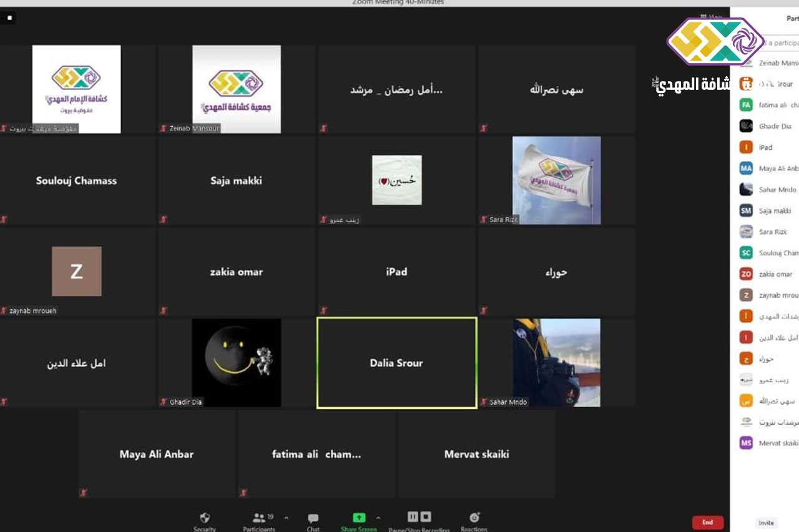This screenshot has height=532, width=799.
Task: Click the red End meeting button
Action: (x=707, y=522)
